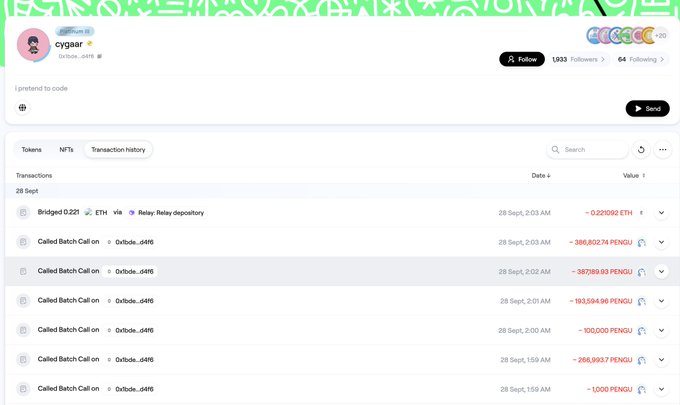Click PENGU token icon beside 193,594.96
Screen dimensions: 680x405
641,301
